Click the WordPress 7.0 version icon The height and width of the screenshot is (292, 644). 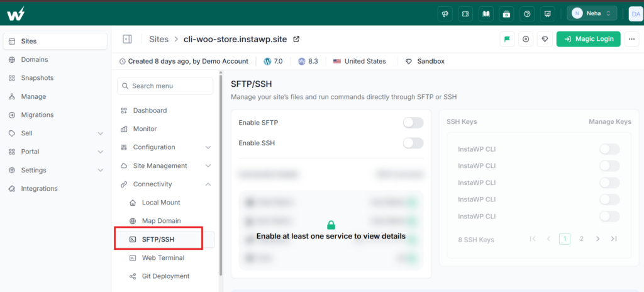pyautogui.click(x=267, y=61)
